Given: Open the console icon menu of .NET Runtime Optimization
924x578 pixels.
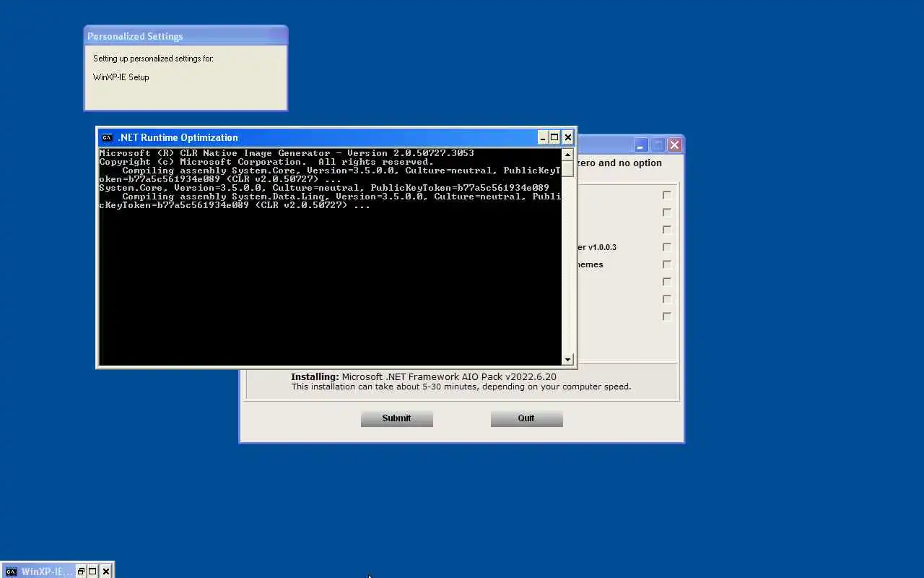Looking at the screenshot, I should point(107,137).
